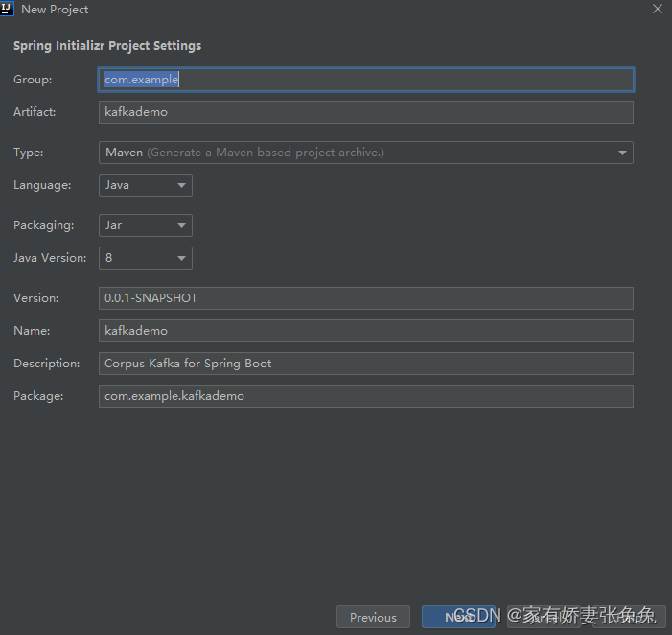Click the Previous button
672x635 pixels.
tap(373, 617)
